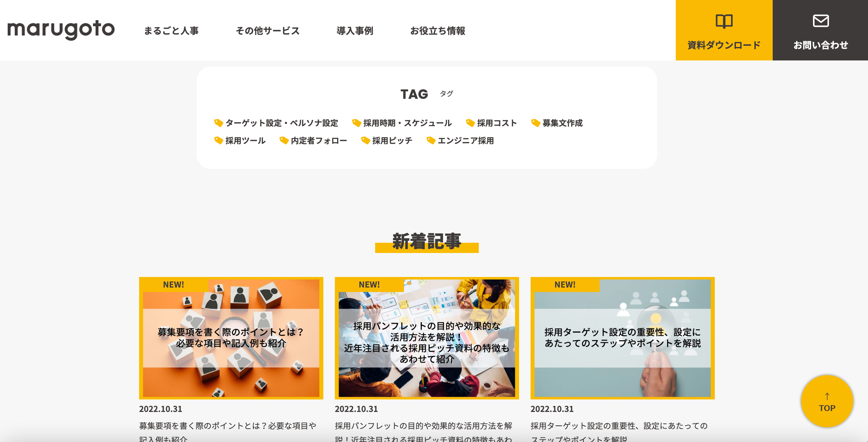Open the 採用ターゲット設定 article thumbnail
The image size is (868, 442).
pyautogui.click(x=622, y=338)
